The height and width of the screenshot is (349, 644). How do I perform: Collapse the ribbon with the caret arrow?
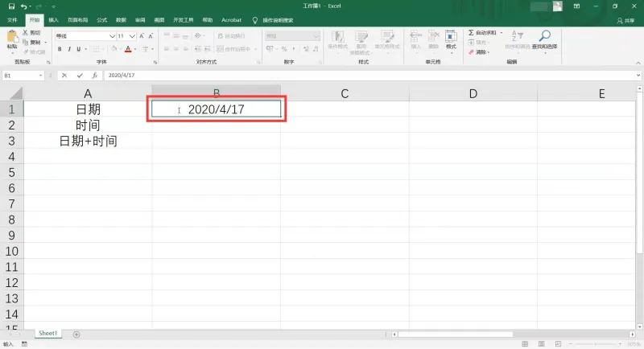pos(638,63)
